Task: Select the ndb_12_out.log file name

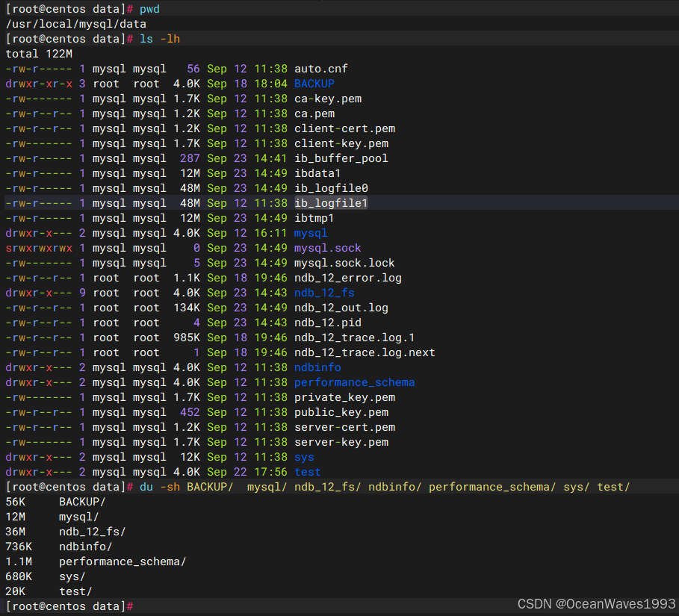Action: 341,308
